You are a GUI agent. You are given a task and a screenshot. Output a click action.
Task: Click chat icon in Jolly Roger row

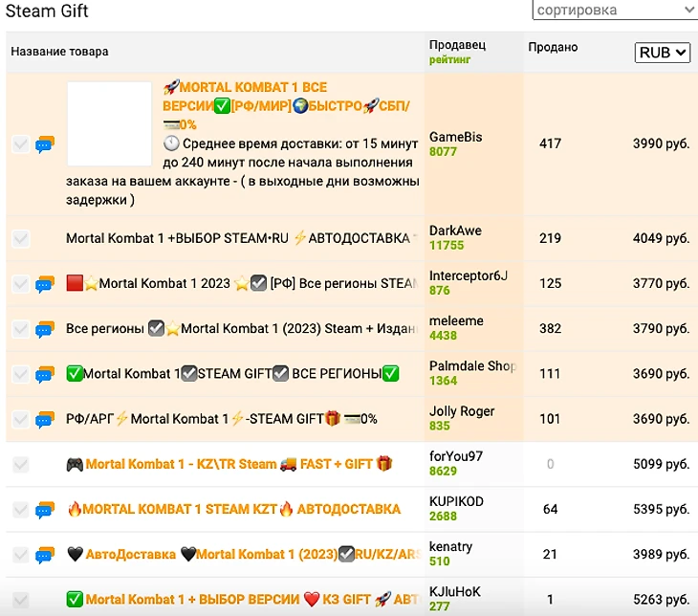pyautogui.click(x=44, y=419)
